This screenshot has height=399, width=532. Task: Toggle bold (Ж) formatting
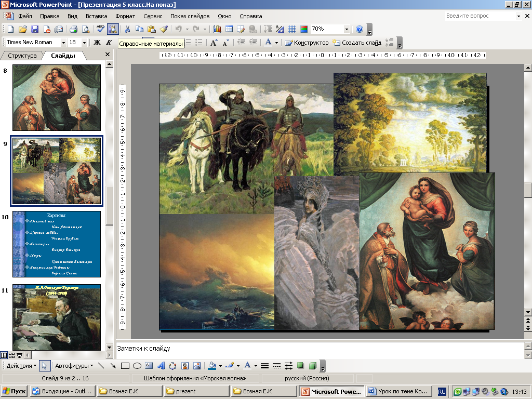97,43
